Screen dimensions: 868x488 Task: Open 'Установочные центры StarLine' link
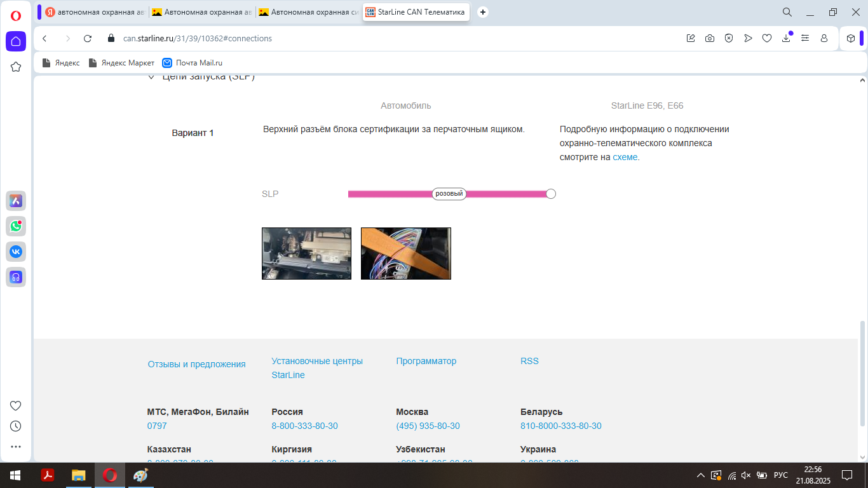click(x=317, y=368)
